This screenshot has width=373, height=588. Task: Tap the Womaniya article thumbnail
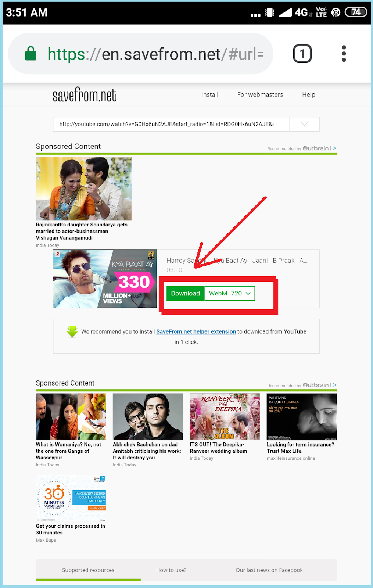(x=71, y=416)
